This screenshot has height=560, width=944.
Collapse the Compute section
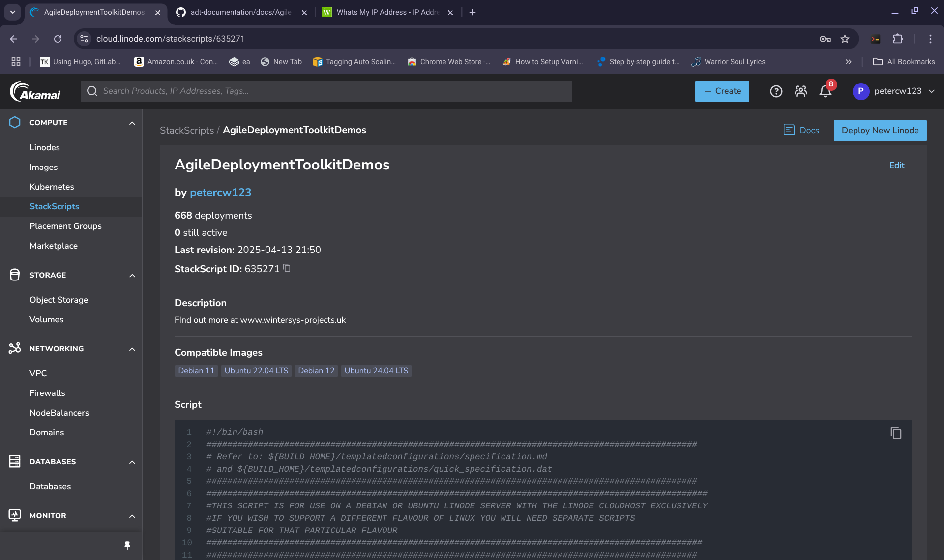(132, 123)
